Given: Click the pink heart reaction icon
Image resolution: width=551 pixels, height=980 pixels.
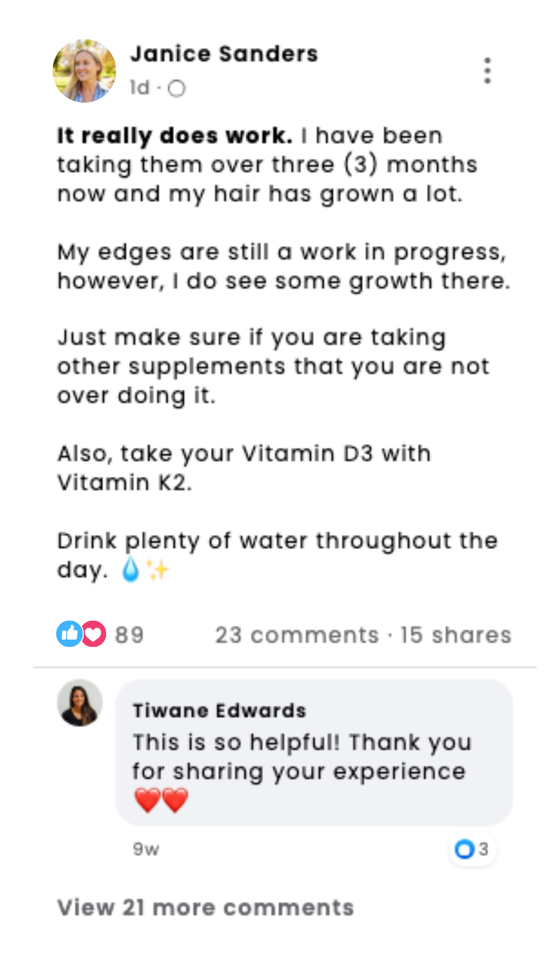Looking at the screenshot, I should click(x=93, y=634).
